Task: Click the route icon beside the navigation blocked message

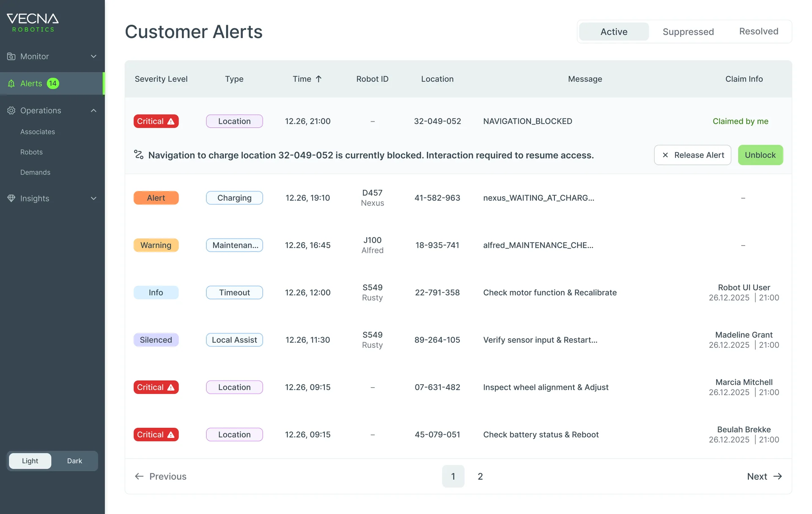Action: [139, 155]
